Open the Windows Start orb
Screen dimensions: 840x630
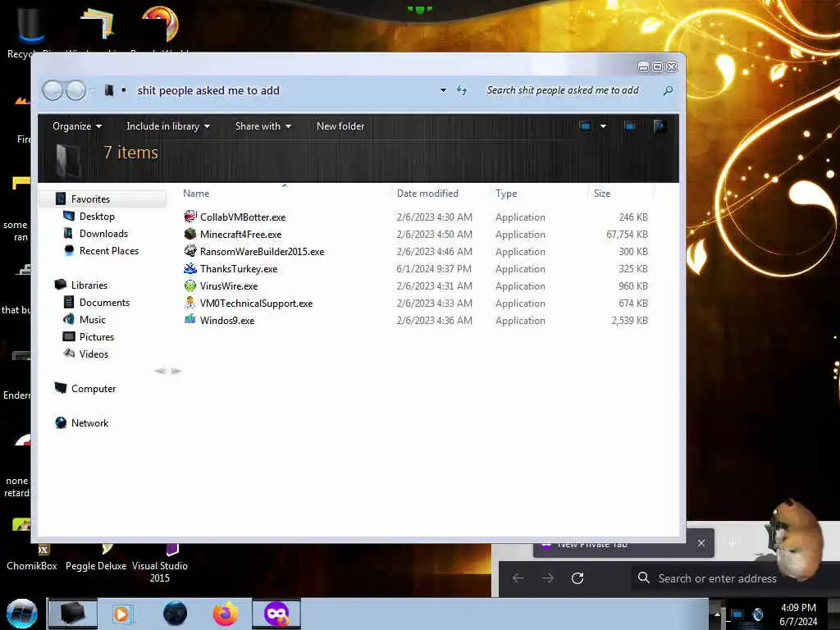click(x=21, y=614)
